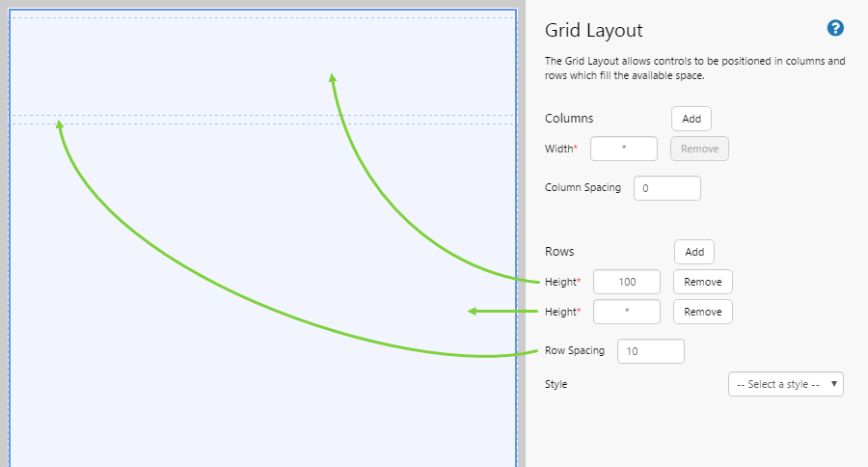
Task: Edit the row height field showing asterisk
Action: point(627,312)
